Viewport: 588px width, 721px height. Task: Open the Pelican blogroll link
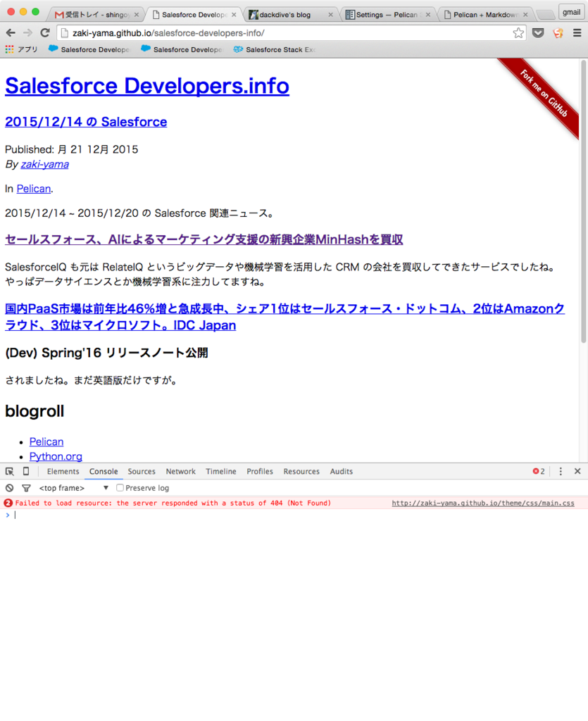click(46, 441)
